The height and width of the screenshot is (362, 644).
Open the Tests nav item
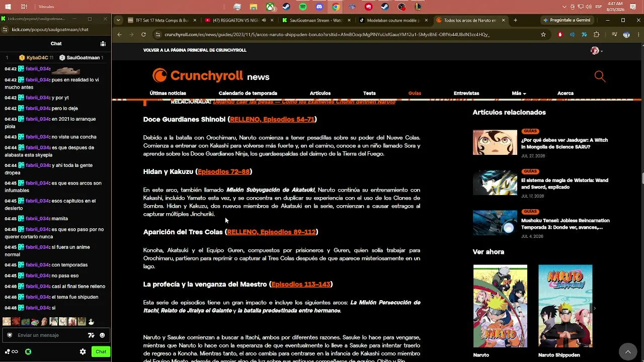[x=369, y=94]
